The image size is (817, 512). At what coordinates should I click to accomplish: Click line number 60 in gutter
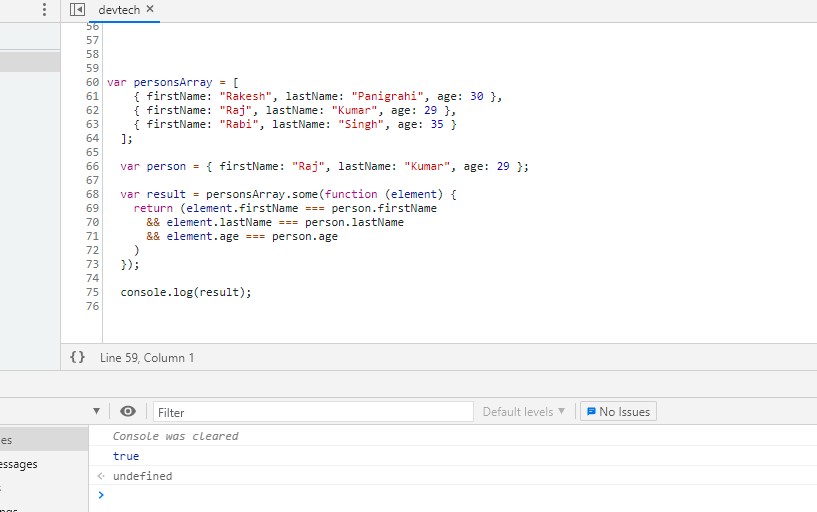[x=92, y=82]
